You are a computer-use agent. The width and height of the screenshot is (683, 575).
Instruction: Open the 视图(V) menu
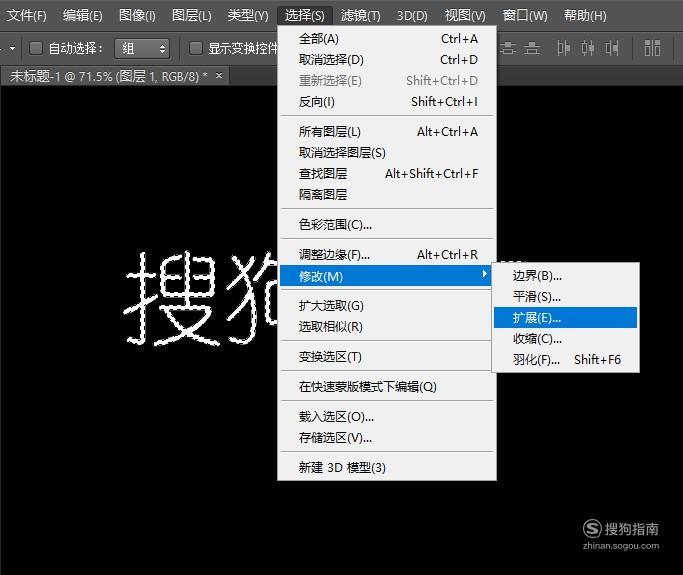[465, 16]
